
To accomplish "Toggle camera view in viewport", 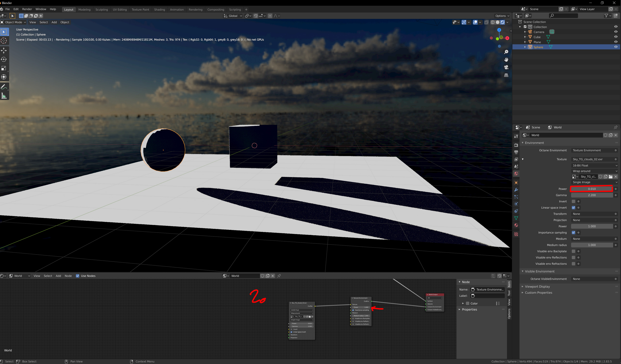I will (506, 67).
